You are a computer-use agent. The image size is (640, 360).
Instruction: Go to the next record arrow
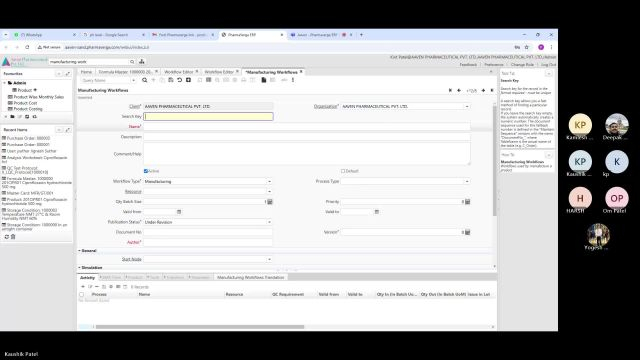tap(483, 90)
